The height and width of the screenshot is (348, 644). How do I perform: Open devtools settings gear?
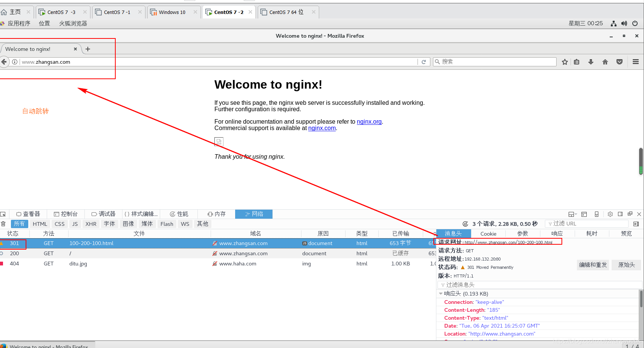click(x=610, y=214)
